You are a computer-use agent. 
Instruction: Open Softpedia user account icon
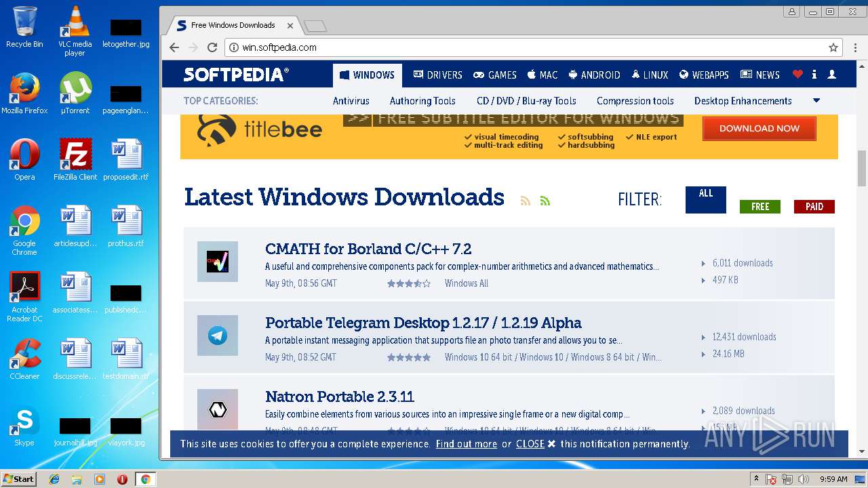coord(832,75)
